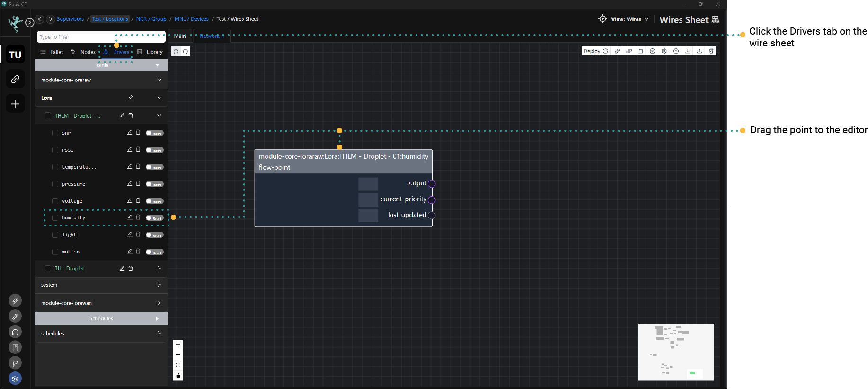Open the View: Wires dropdown
868x389 pixels.
click(x=629, y=19)
